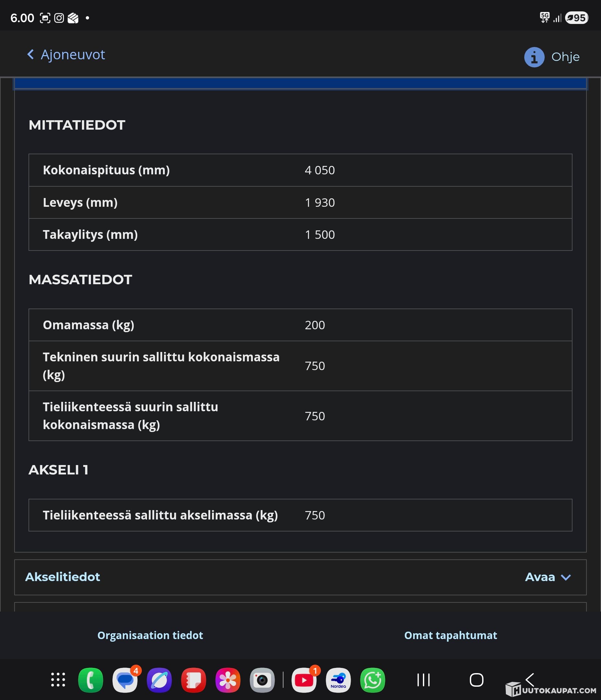Open the red Notes app
This screenshot has height=700, width=601.
coord(193,680)
